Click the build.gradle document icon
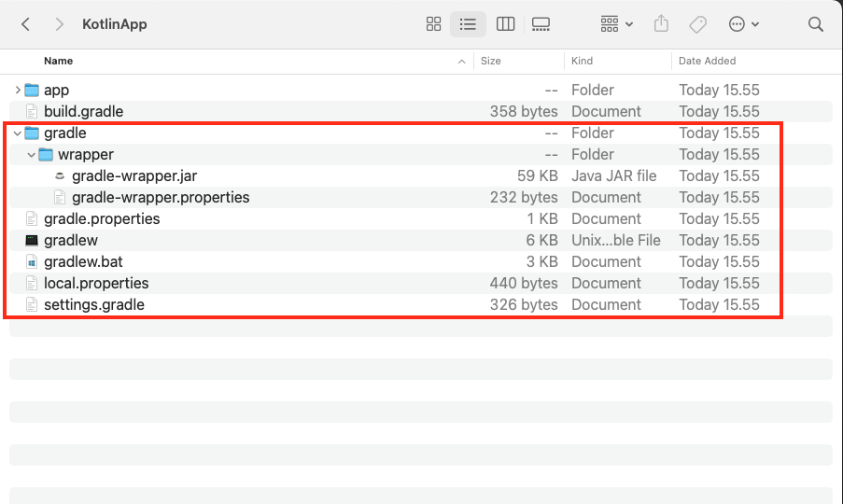 (32, 111)
